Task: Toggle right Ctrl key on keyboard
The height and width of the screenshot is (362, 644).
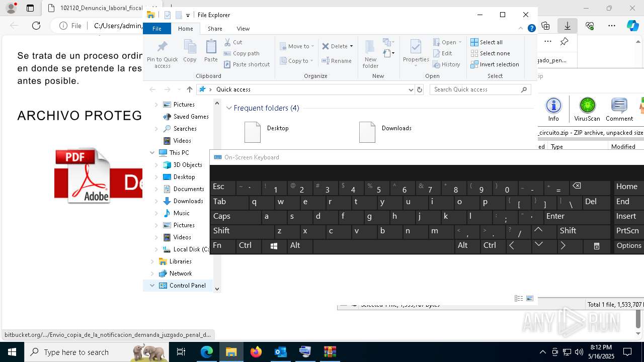Action: pyautogui.click(x=493, y=246)
